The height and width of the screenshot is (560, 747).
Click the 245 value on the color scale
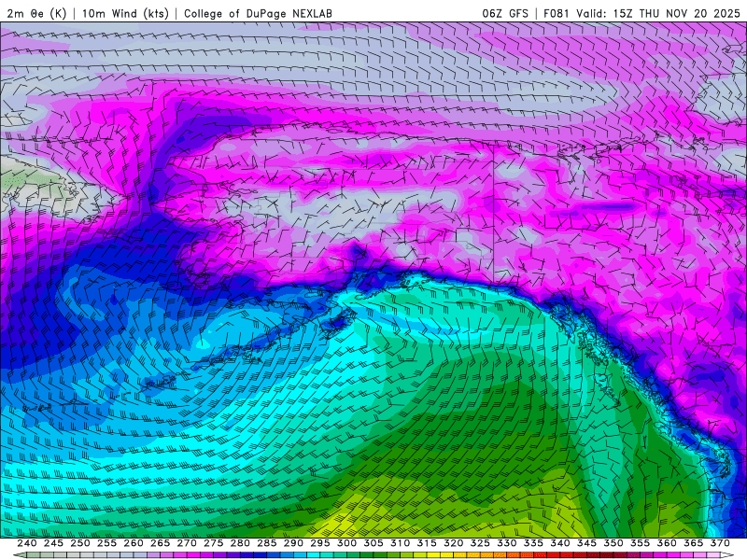pos(53,543)
